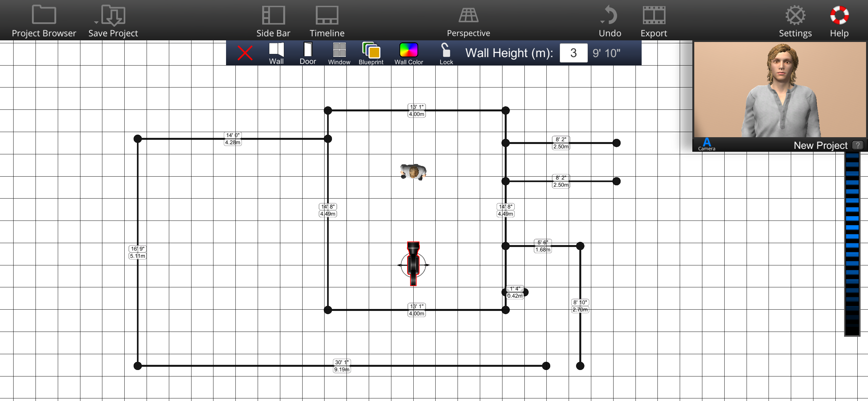868x401 pixels.
Task: Expand the Save Project dropdown arrow
Action: point(96,22)
